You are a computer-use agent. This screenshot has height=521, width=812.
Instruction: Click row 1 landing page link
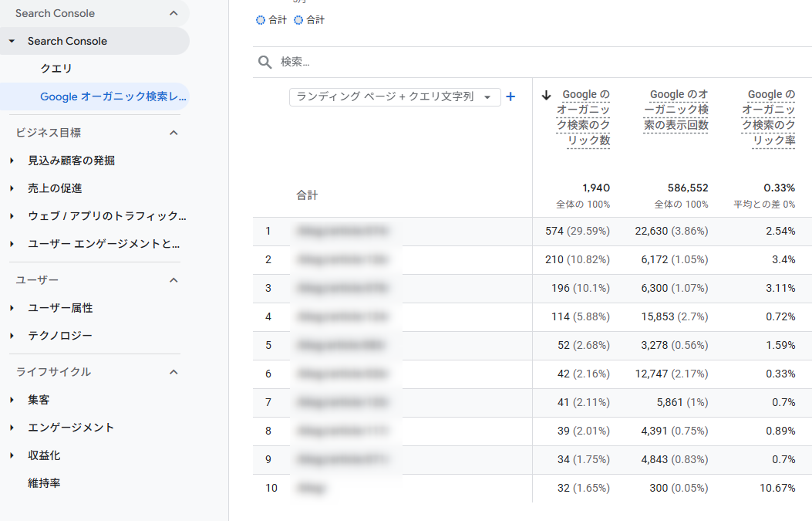[343, 231]
